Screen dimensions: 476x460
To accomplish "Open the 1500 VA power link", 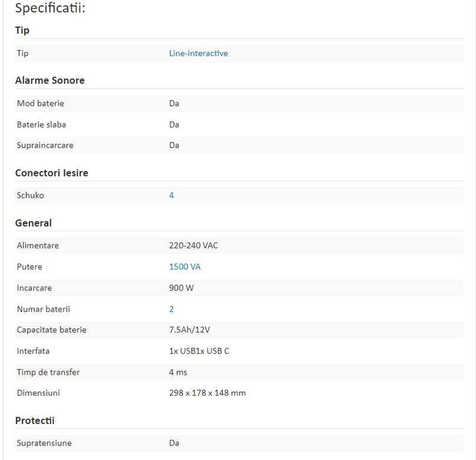I will click(x=185, y=267).
